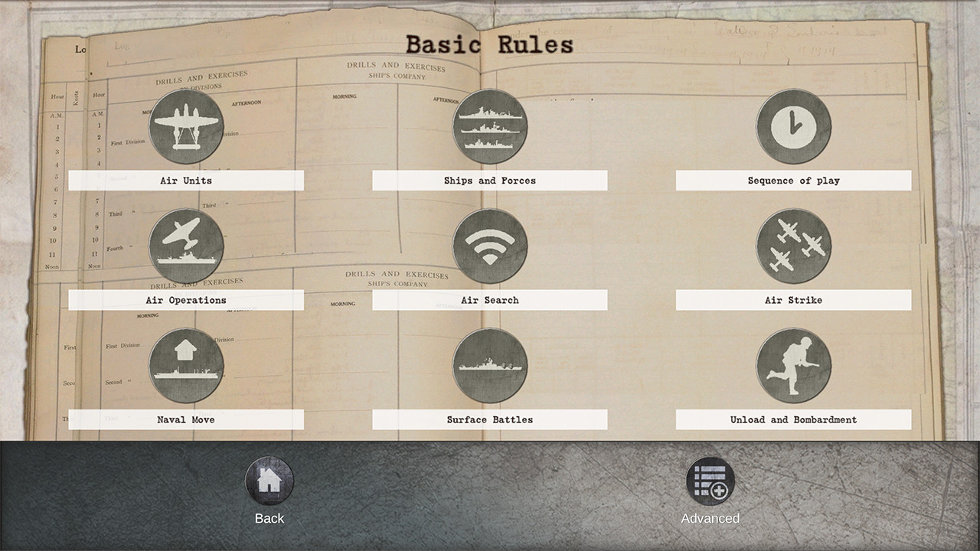This screenshot has width=980, height=551.
Task: Click the Air Units plane icon
Action: (x=186, y=126)
